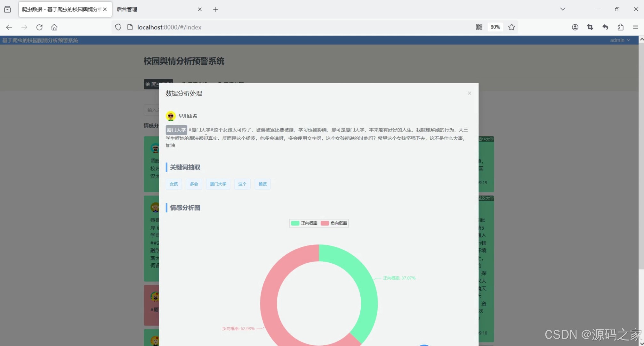Select the 厦门大学 keyword tag
644x346 pixels.
(x=218, y=184)
